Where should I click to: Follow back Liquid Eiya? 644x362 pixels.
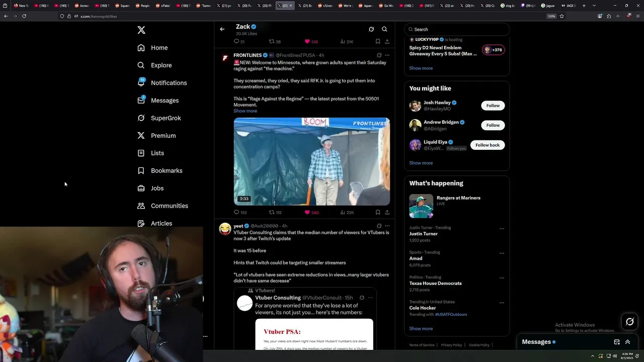click(x=487, y=145)
